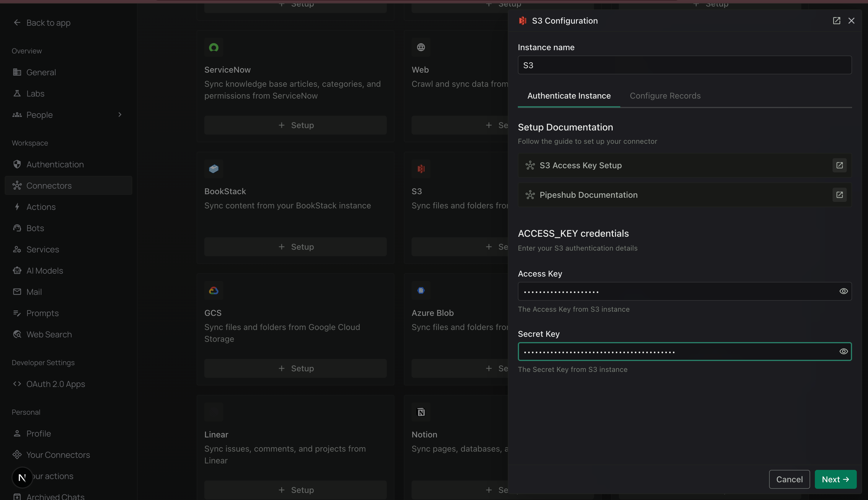Open Profile page
868x500 pixels.
pos(68,433)
